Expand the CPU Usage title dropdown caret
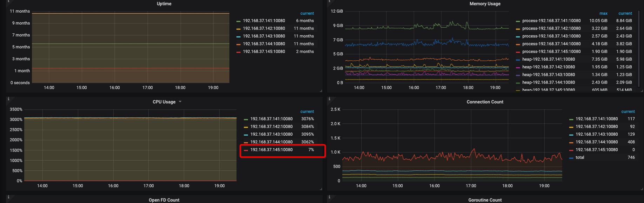The image size is (644, 203). point(180,102)
